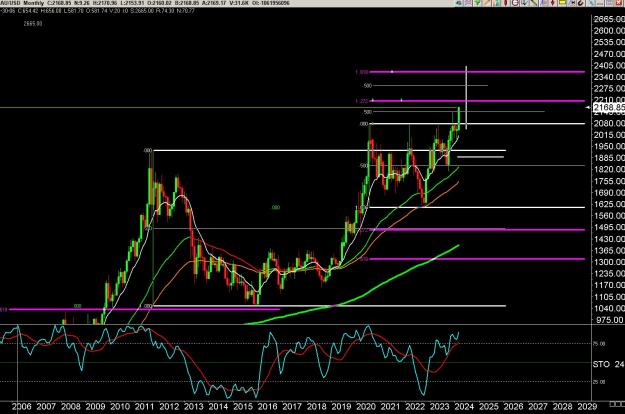Click the blue-purple vertical toolbar icon
625x414 pixels.
pyautogui.click(x=542, y=3)
